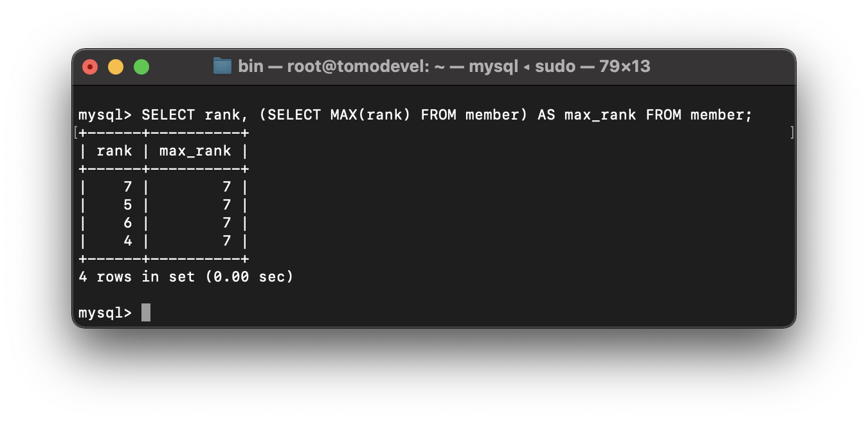
Task: Close the terminal window with red button
Action: (90, 67)
